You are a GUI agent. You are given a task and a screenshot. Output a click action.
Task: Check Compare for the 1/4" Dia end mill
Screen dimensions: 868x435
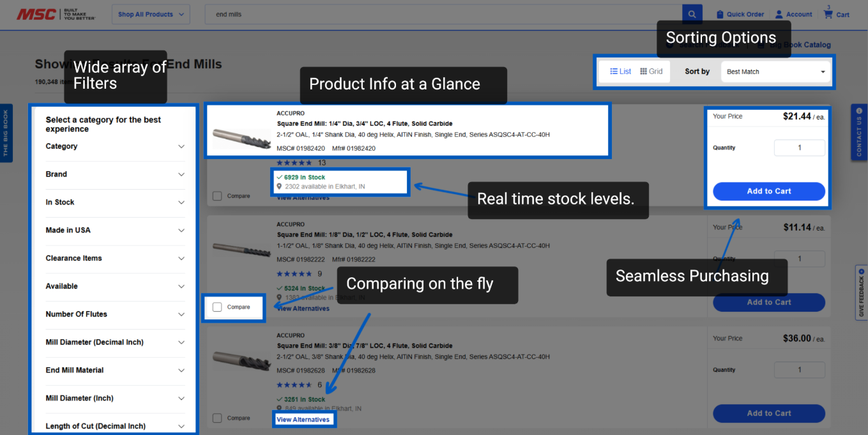217,196
